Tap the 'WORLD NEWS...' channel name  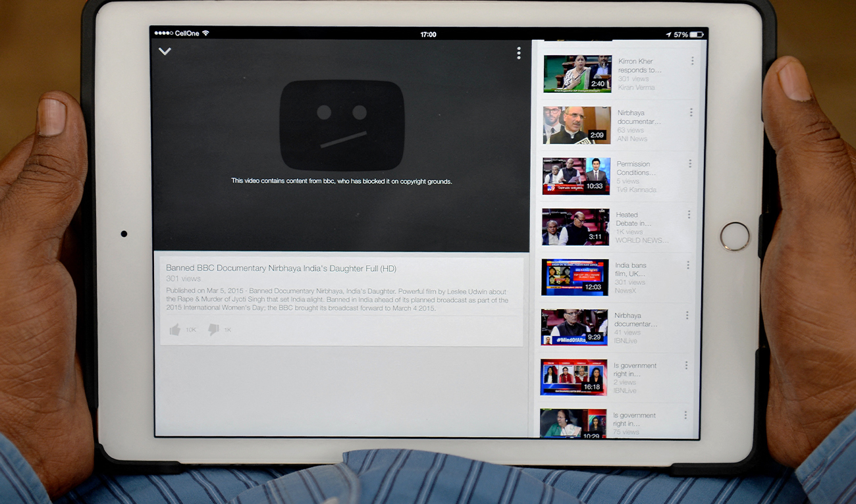(x=641, y=241)
